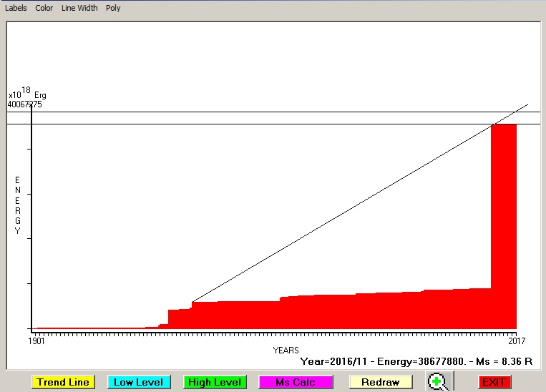Click the vertical ENERGY axis title
This screenshot has width=546, height=392.
[x=18, y=205]
